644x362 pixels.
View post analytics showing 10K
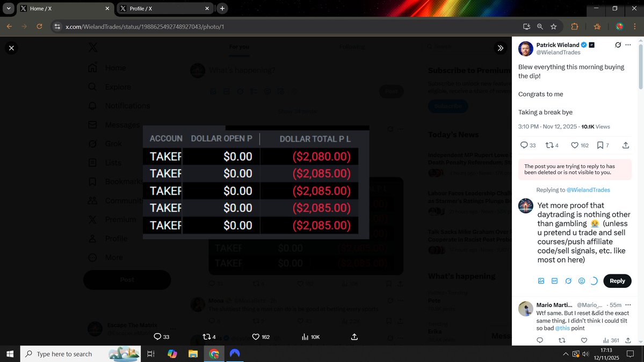click(x=310, y=337)
